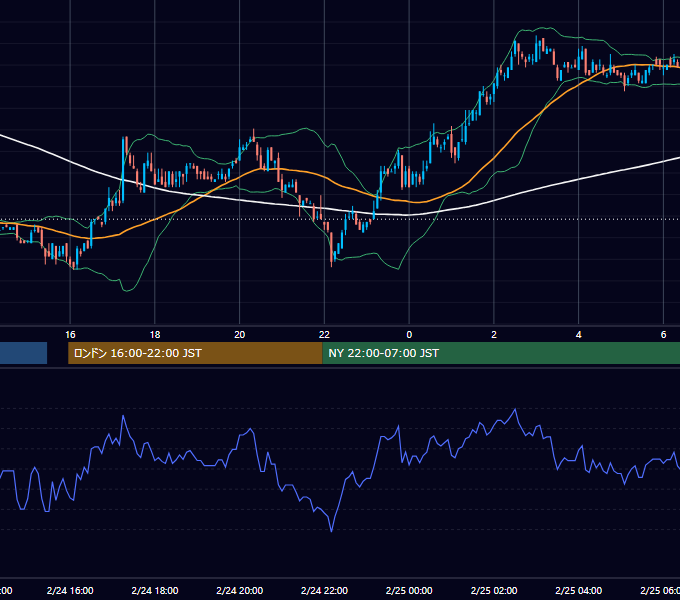Click the 2/25 02:00 date label
680x600 pixels.
pos(494,590)
